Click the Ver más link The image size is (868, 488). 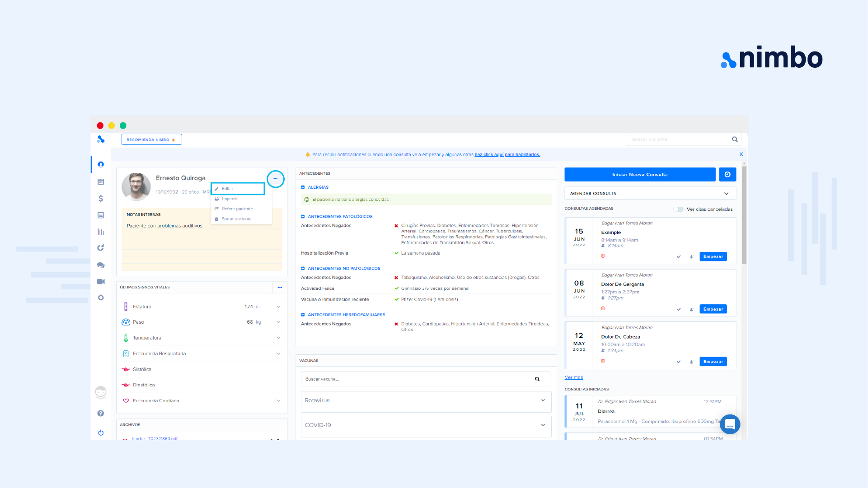[x=573, y=377]
